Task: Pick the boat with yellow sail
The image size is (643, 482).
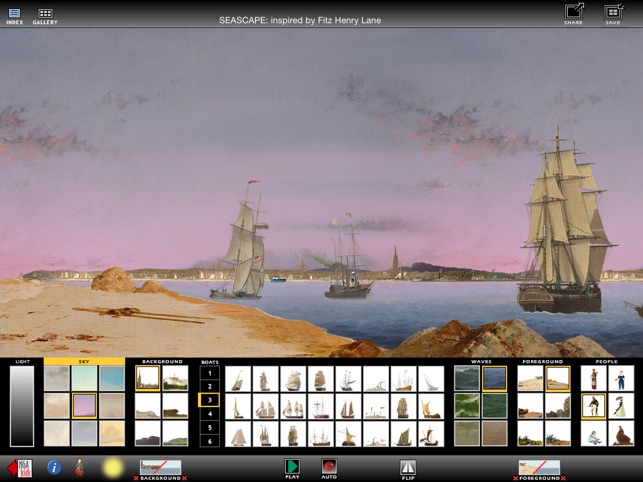Action: pyautogui.click(x=348, y=434)
